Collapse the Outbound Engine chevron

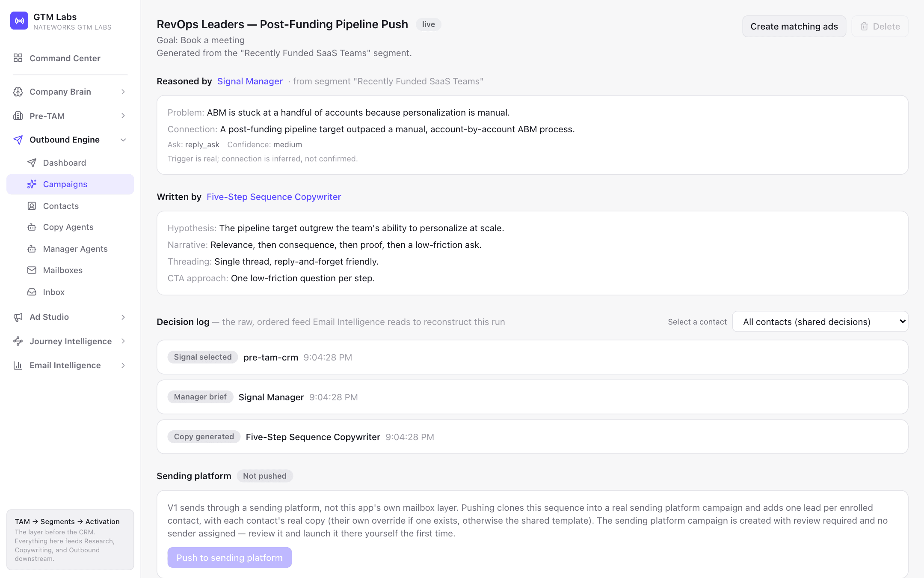(x=123, y=140)
